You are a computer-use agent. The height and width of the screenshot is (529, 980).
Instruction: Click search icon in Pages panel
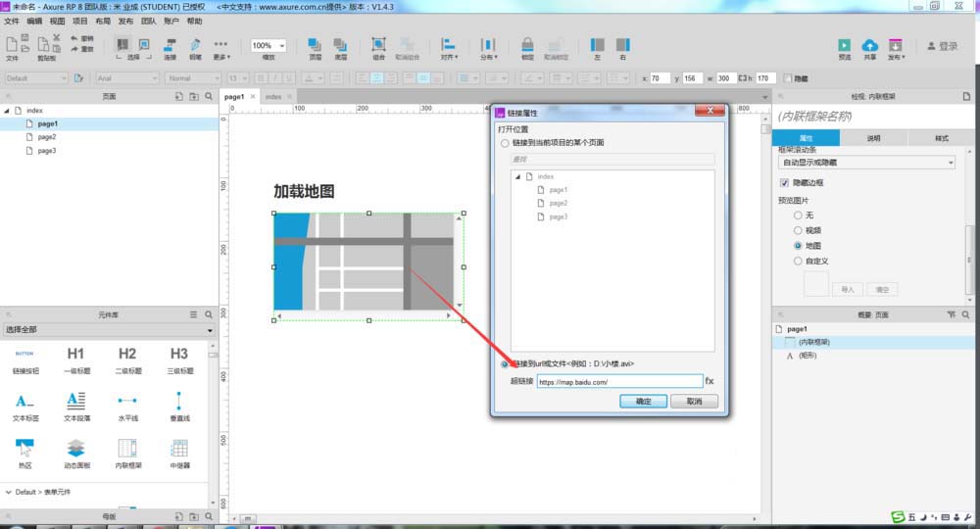(x=209, y=96)
